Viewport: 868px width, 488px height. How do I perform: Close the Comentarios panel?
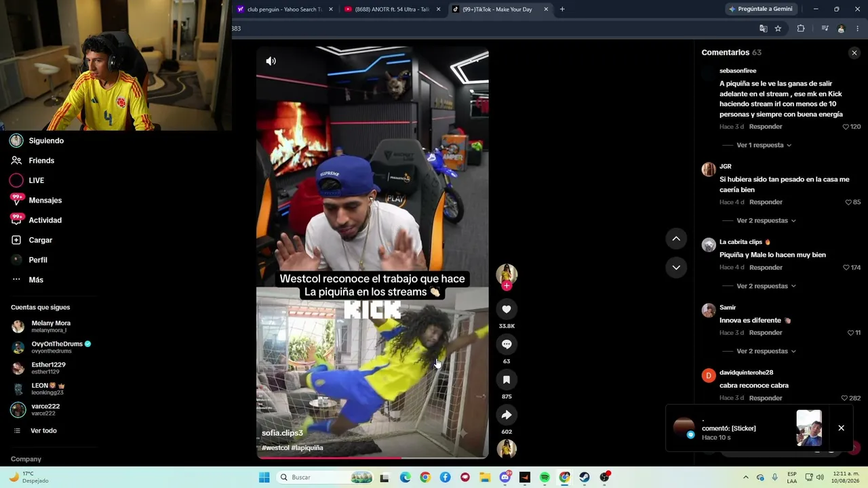(854, 53)
